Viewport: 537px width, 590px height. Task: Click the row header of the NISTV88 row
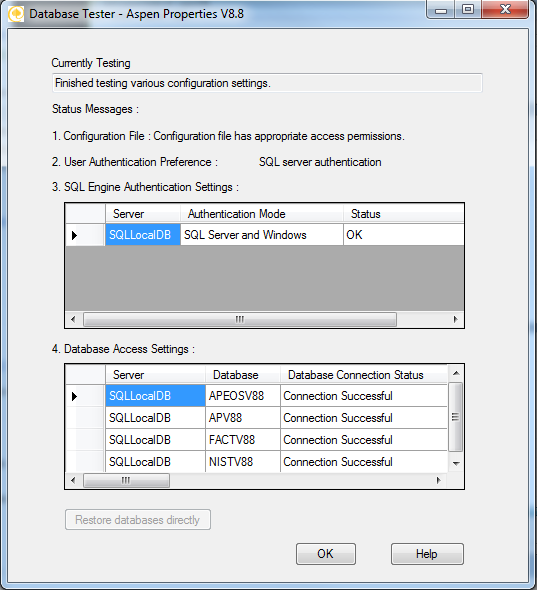click(85, 461)
